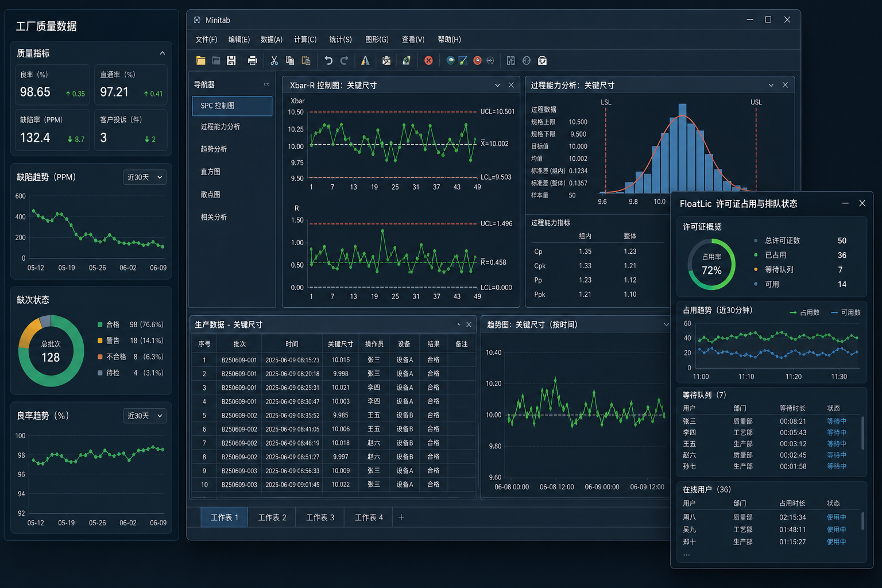Click the print toolbar icon

252,60
